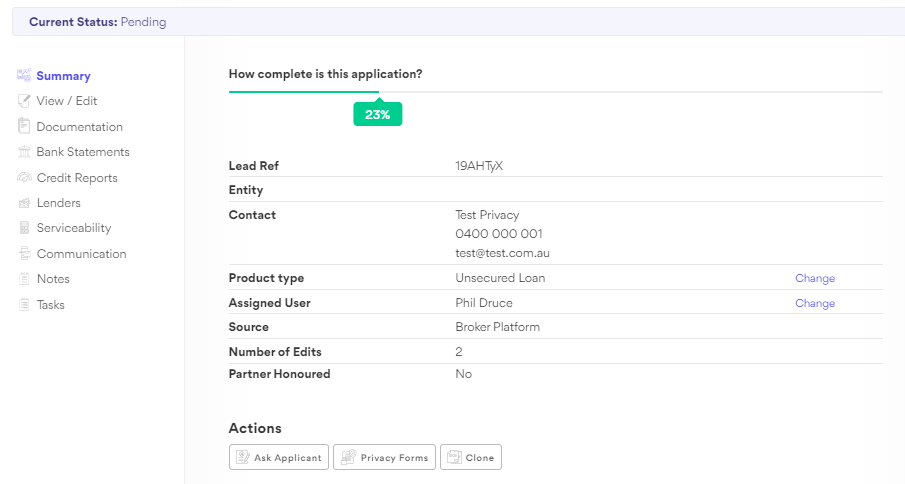The width and height of the screenshot is (905, 484).
Task: Click the Serviceability calculator icon
Action: [x=24, y=228]
